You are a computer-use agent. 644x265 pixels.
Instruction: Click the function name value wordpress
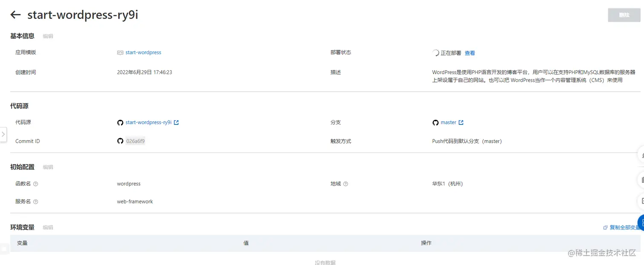[x=129, y=184]
